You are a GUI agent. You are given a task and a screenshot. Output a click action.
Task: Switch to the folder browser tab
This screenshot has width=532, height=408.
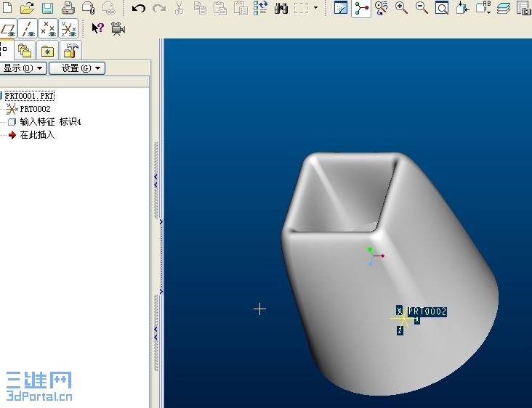pos(25,51)
